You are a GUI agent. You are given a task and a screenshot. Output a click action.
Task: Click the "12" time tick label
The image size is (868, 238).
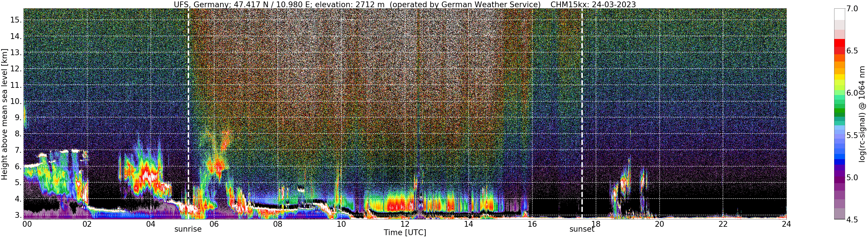point(405,224)
